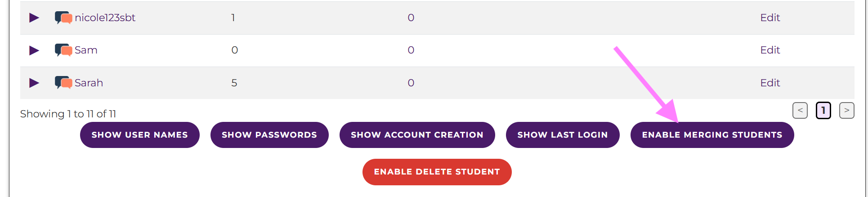Open the nicole123sbt student name link
Screen dimensions: 868x197
click(105, 18)
